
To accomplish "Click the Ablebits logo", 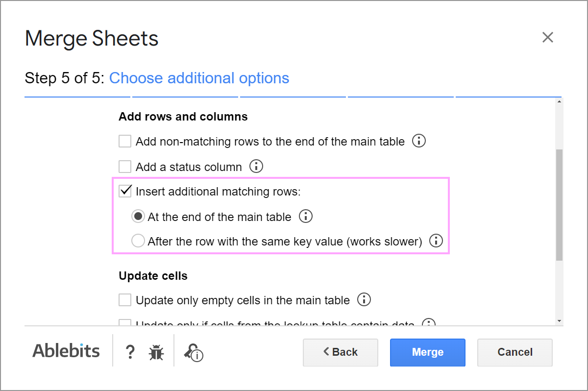I will coord(66,351).
